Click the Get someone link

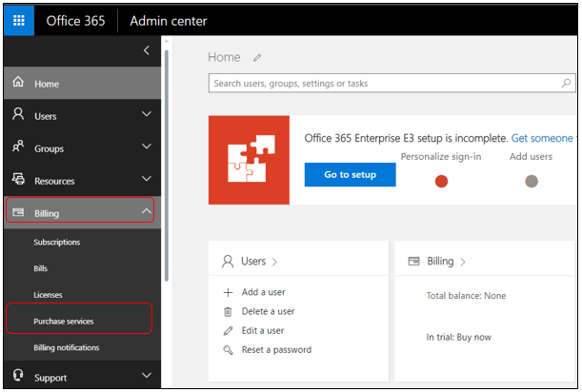pyautogui.click(x=543, y=138)
